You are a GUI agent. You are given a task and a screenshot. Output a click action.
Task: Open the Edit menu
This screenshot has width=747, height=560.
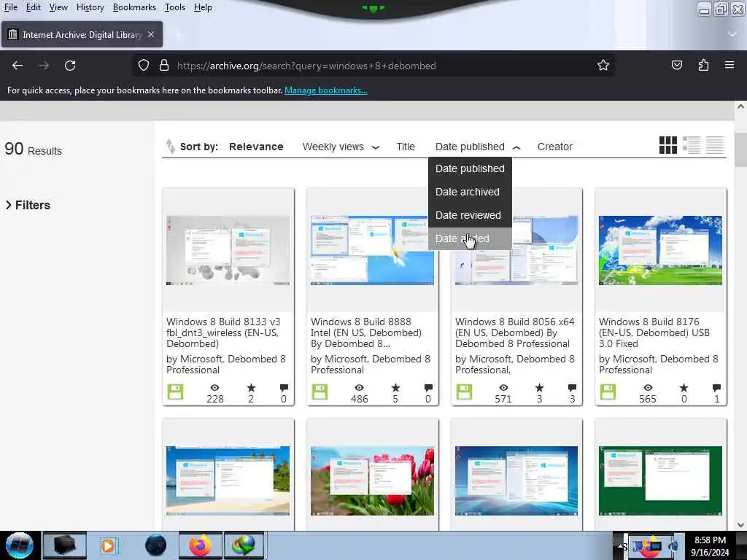pos(33,7)
